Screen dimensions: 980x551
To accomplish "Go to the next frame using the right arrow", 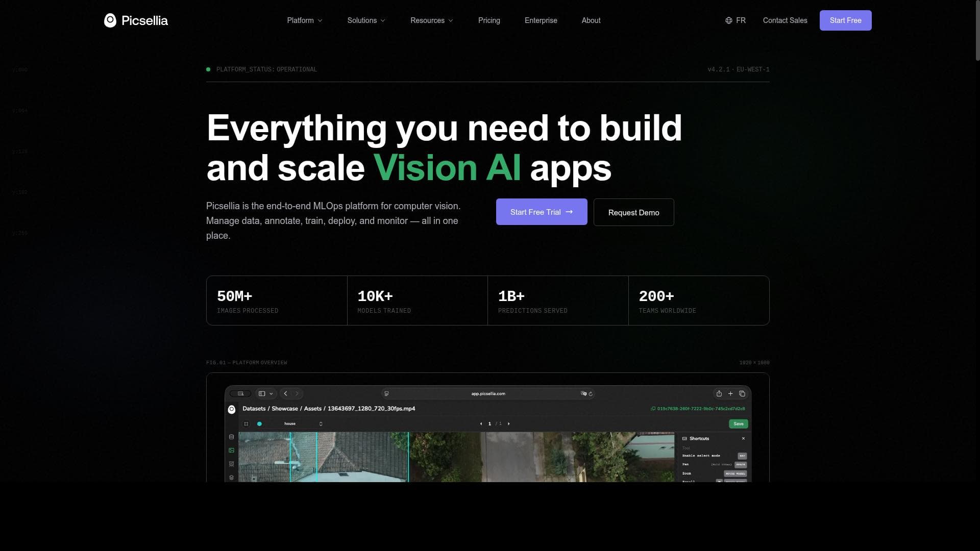I will pos(508,423).
